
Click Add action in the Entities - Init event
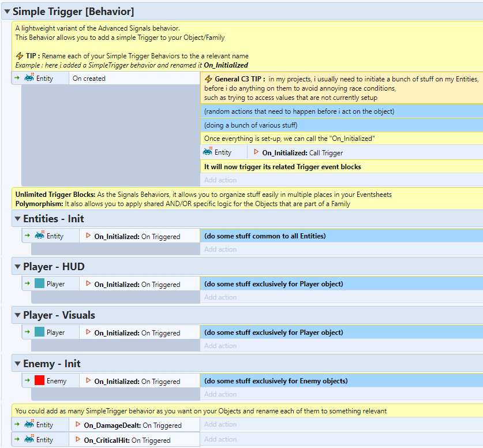click(220, 249)
